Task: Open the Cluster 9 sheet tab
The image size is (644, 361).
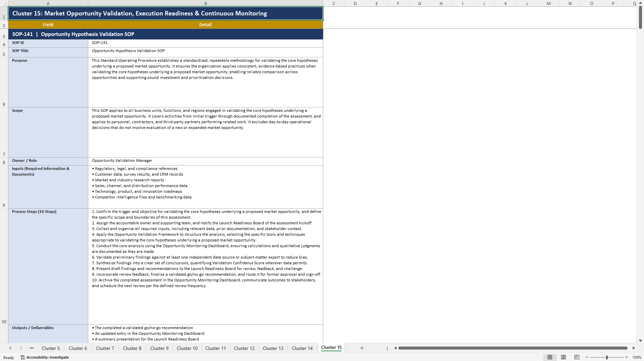Action: (x=159, y=348)
